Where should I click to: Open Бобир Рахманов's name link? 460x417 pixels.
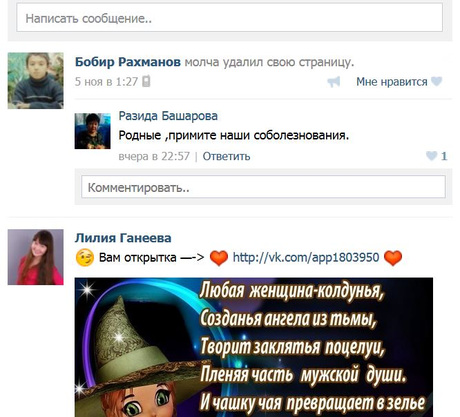tap(128, 62)
